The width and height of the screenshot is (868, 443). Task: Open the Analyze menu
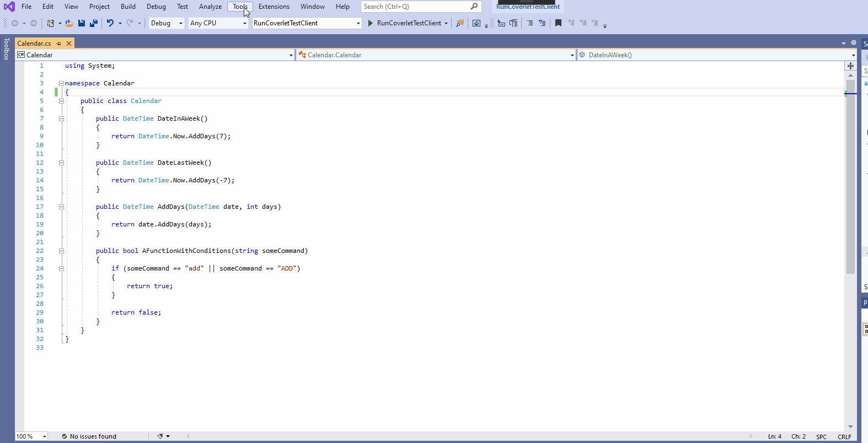click(210, 7)
